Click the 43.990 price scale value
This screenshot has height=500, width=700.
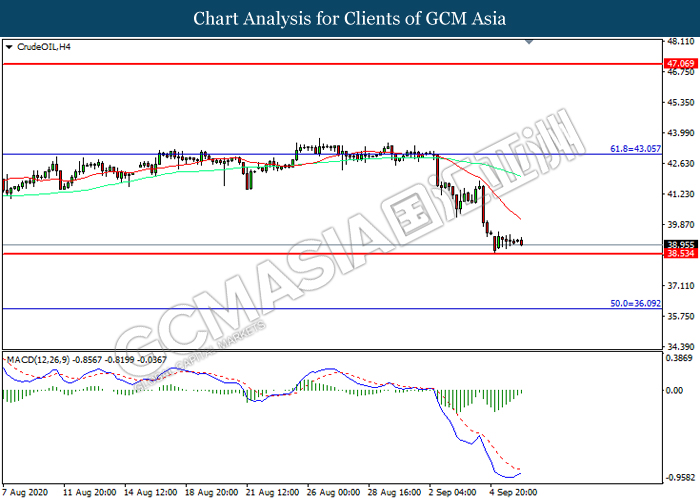(x=681, y=133)
